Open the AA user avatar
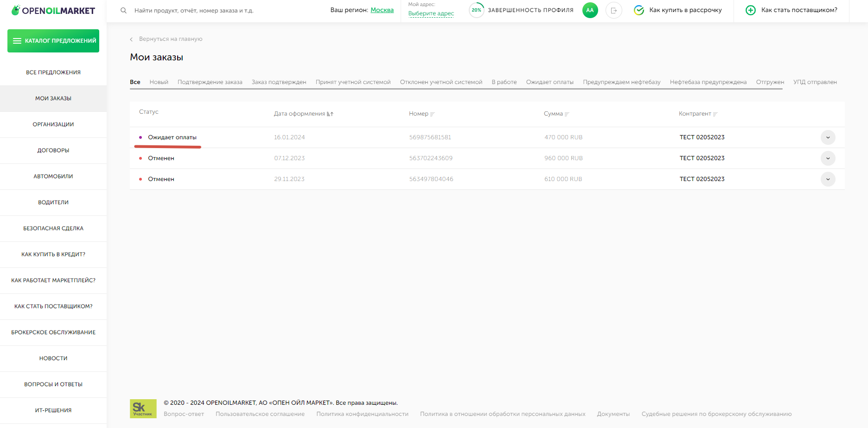Viewport: 868px width, 428px height. point(590,10)
